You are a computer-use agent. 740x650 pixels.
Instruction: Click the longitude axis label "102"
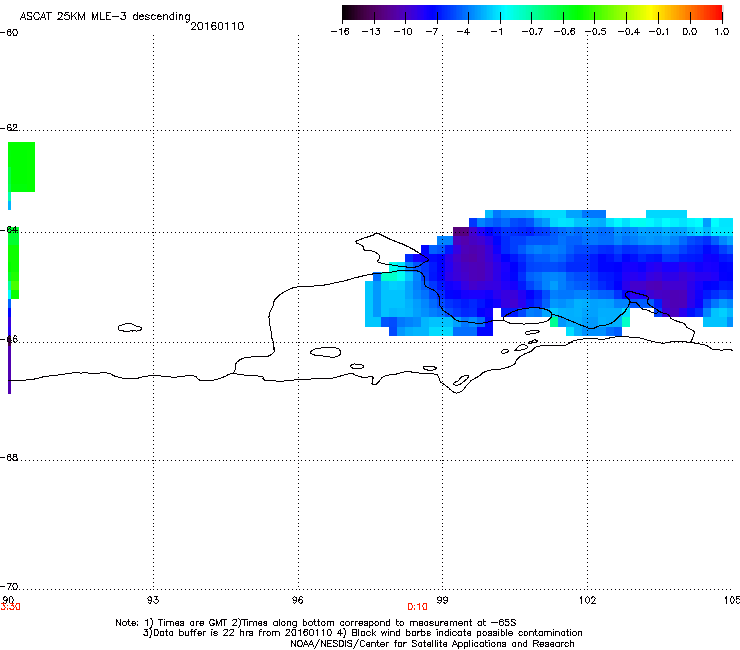coord(587,600)
